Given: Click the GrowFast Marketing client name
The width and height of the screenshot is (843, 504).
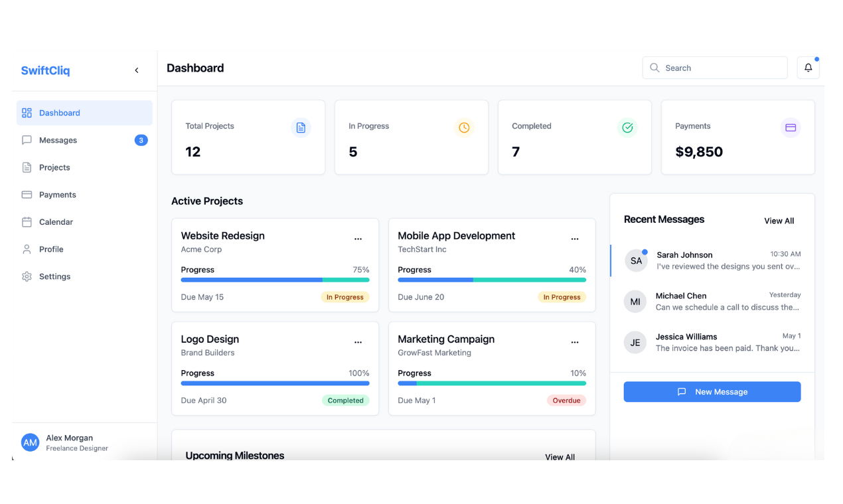Looking at the screenshot, I should [x=434, y=353].
